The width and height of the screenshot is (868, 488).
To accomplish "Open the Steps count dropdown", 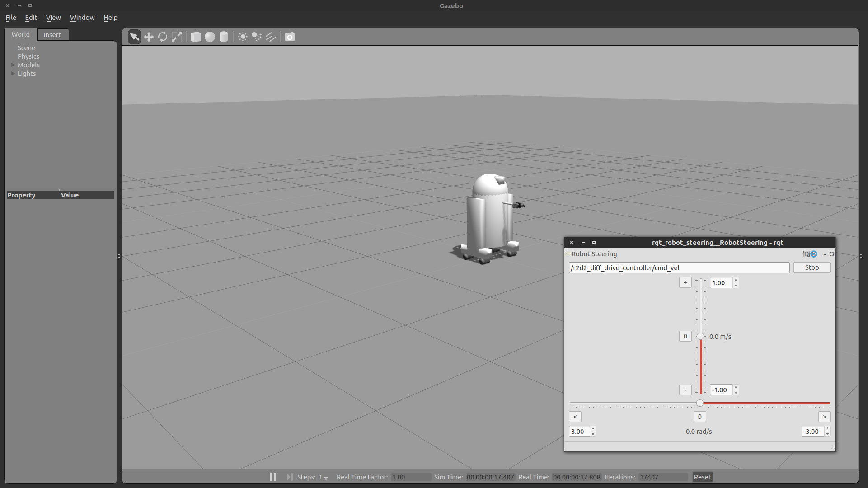I will click(x=326, y=478).
